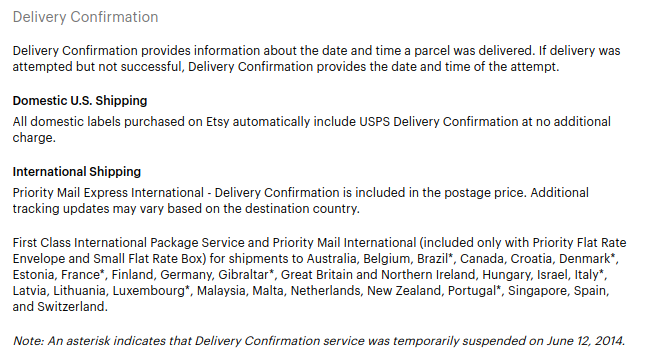
Task: Click Luxembourg* in the country list
Action: click(151, 291)
